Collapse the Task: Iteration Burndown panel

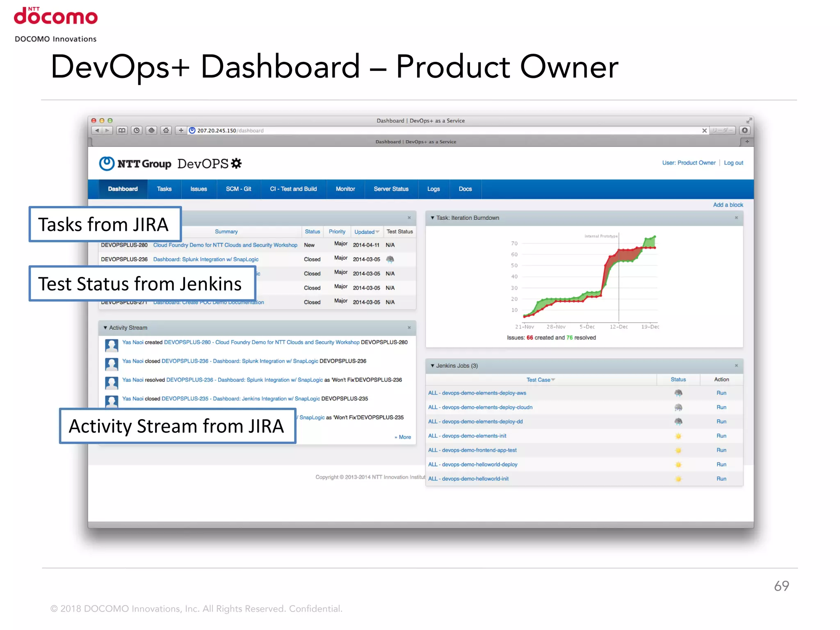pos(432,218)
